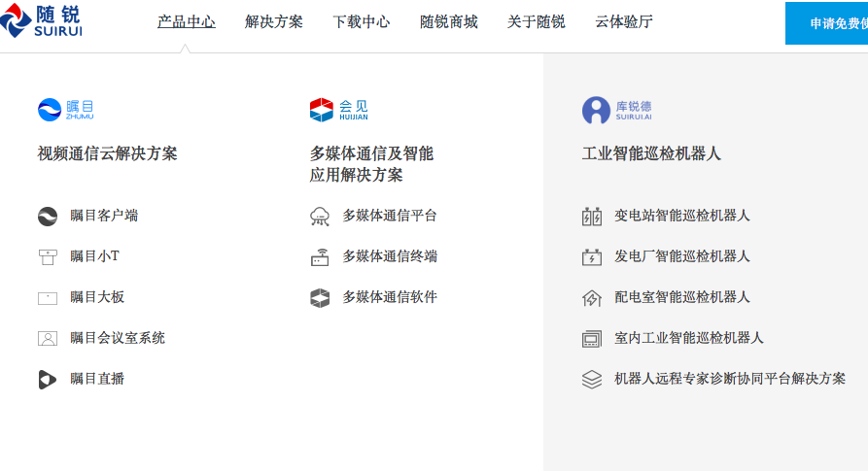Open the 瞩目直播 link
This screenshot has width=868, height=471.
pyautogui.click(x=97, y=380)
